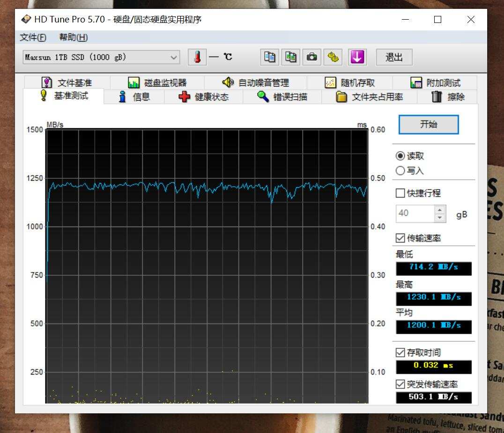Viewport: 504px width, 433px height.
Task: Click the purple download arrow toolbar icon
Action: 357,56
